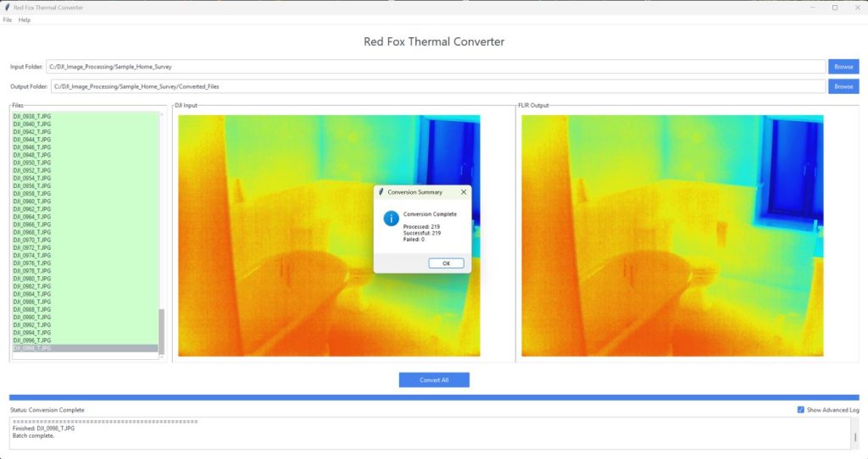Click 'Finished: DJI_0998_T.JPG' log line
Viewport: 868px width, 459px height.
pyautogui.click(x=43, y=428)
